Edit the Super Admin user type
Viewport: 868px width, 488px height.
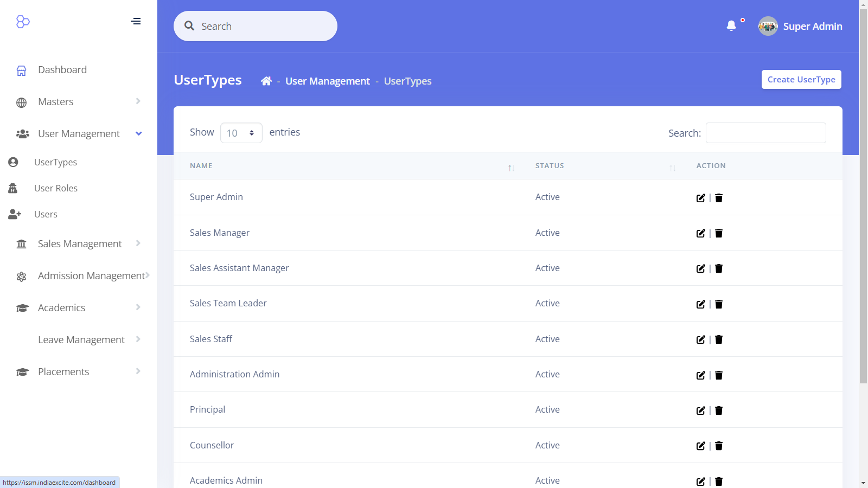(700, 198)
